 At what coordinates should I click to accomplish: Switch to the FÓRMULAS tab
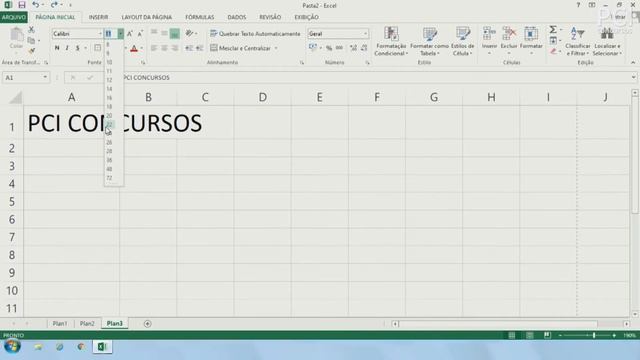click(x=200, y=17)
